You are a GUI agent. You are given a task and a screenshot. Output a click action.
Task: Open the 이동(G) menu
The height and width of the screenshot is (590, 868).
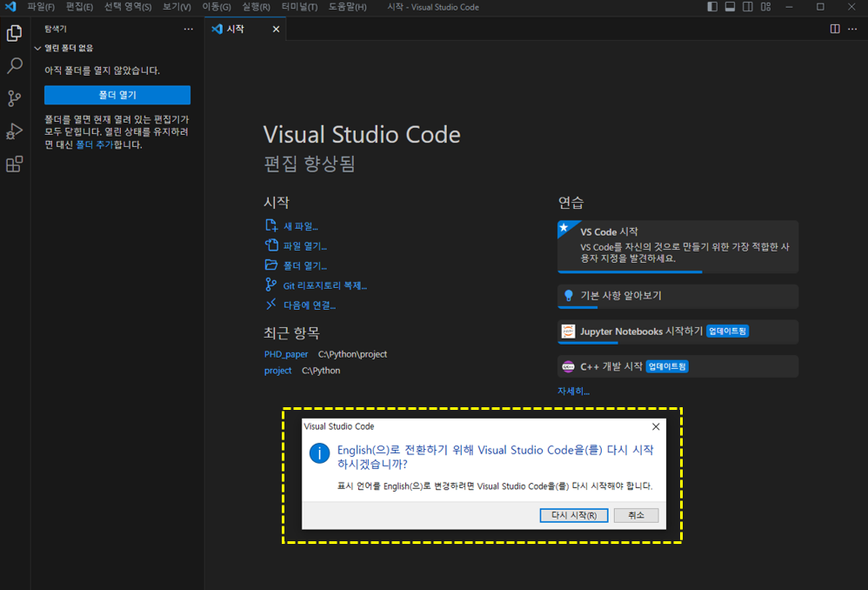coord(217,7)
